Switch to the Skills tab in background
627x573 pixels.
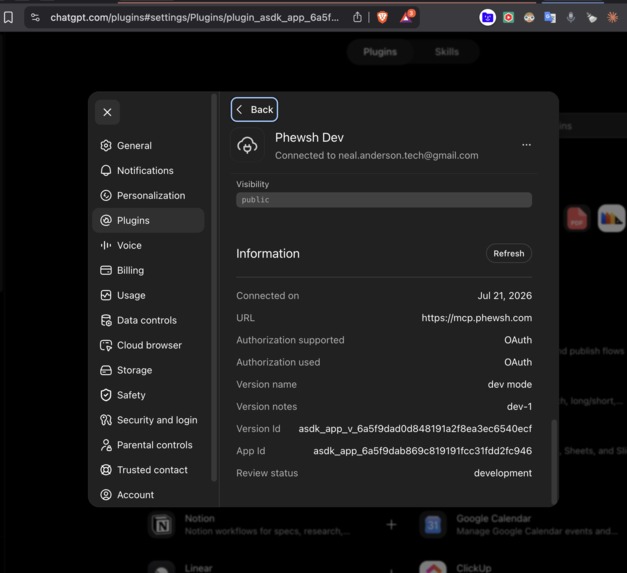click(447, 52)
